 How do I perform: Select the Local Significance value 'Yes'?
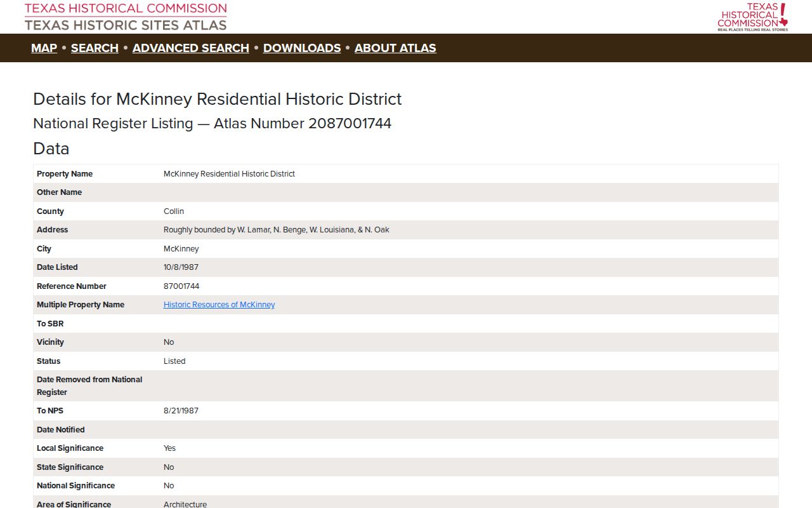pyautogui.click(x=169, y=448)
